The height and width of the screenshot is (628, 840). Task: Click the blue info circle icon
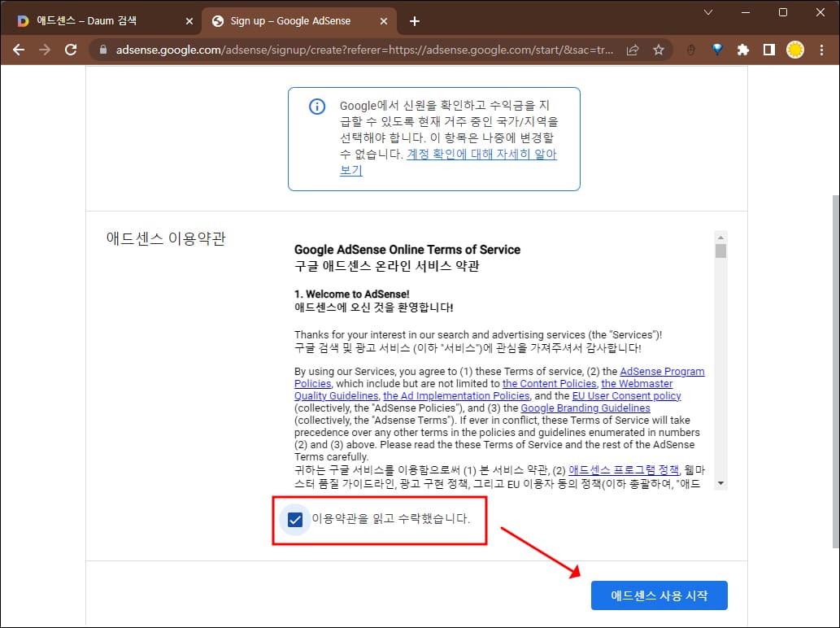[316, 106]
